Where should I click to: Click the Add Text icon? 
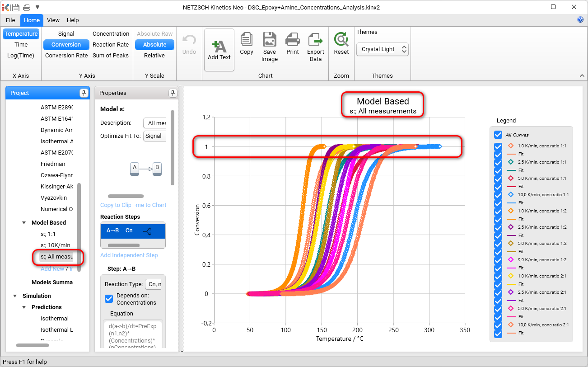(219, 47)
